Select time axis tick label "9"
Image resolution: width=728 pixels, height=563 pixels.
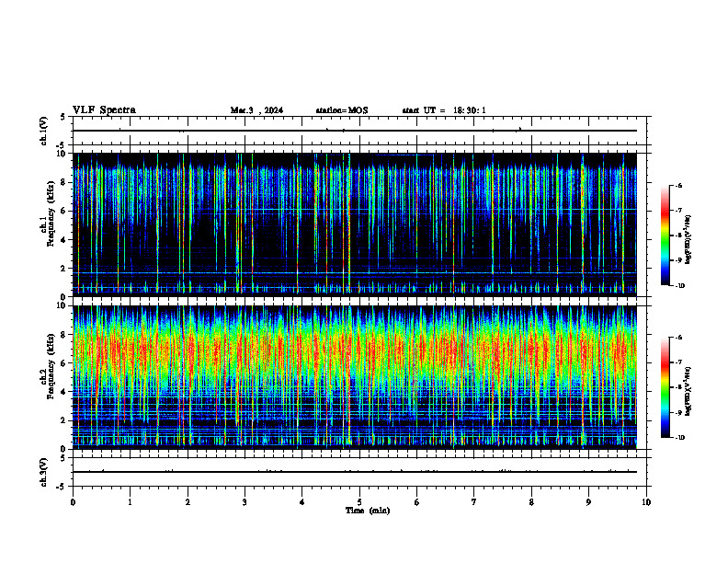589,502
